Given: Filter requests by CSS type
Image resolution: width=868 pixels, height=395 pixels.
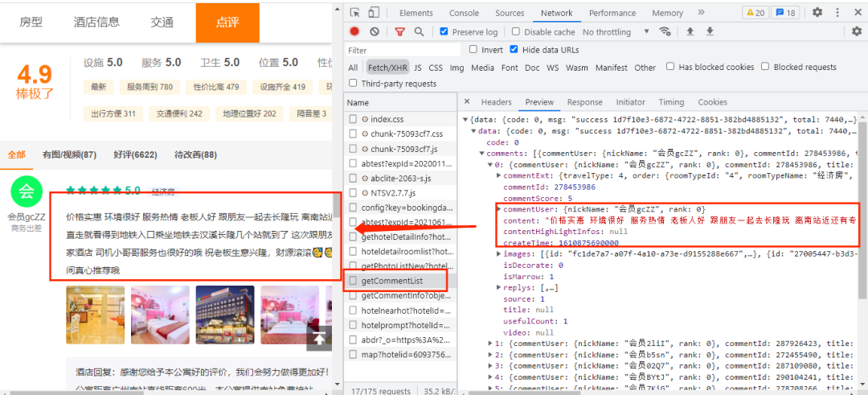Looking at the screenshot, I should point(436,68).
